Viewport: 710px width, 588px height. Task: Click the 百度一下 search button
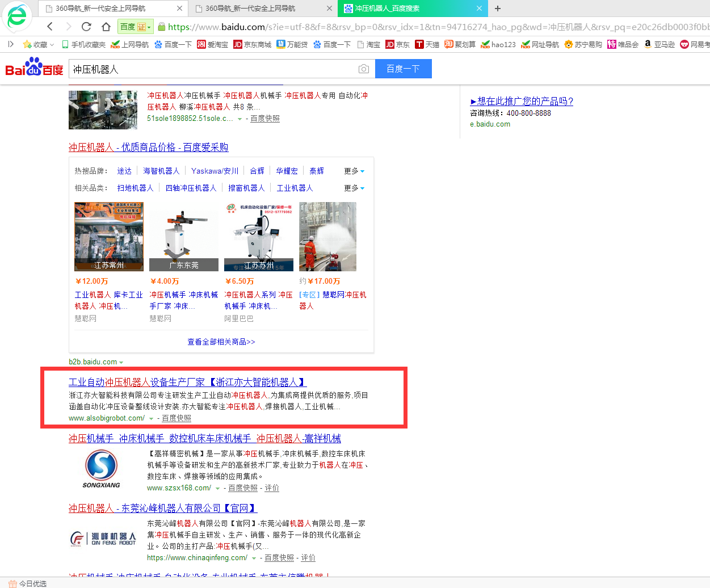(404, 69)
